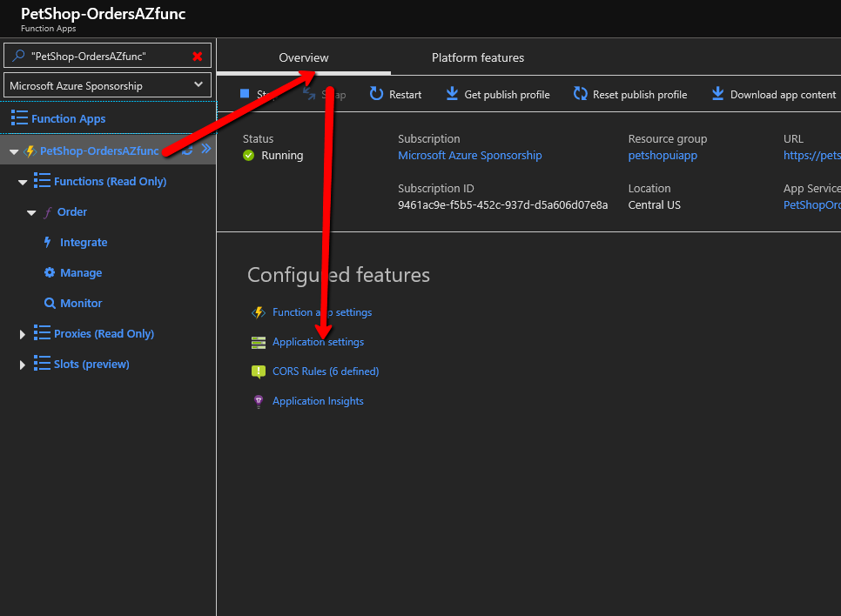Open Application Insights
Screen dimensions: 841x616
[x=318, y=401]
